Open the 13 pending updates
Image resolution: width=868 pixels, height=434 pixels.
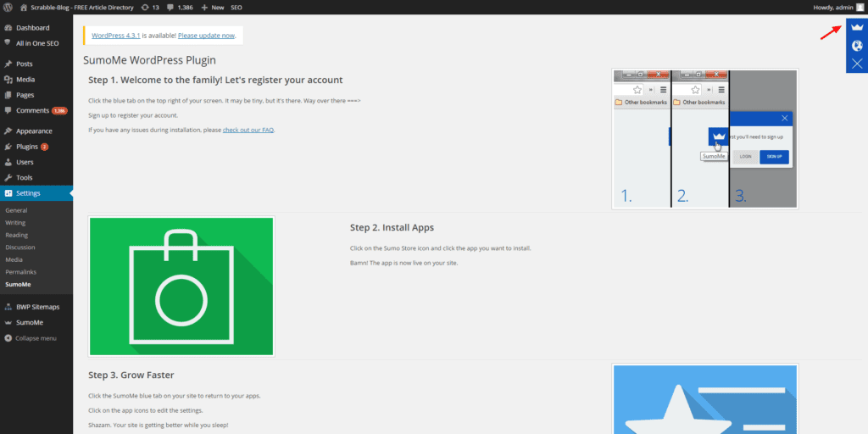click(151, 8)
